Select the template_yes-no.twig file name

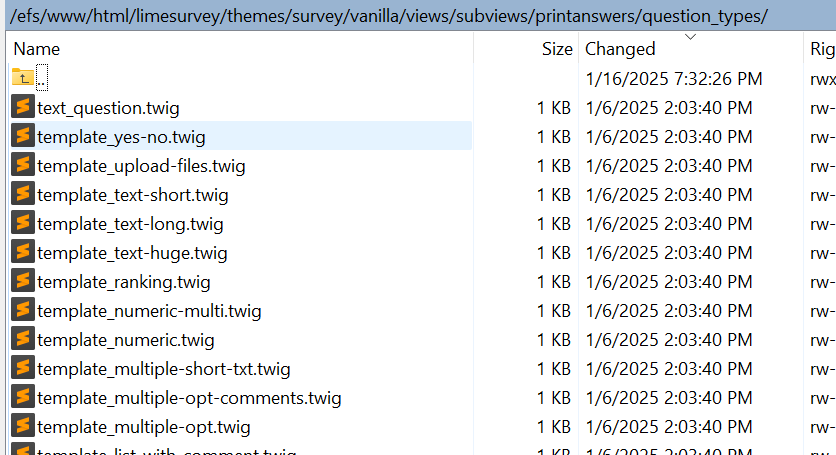(121, 138)
